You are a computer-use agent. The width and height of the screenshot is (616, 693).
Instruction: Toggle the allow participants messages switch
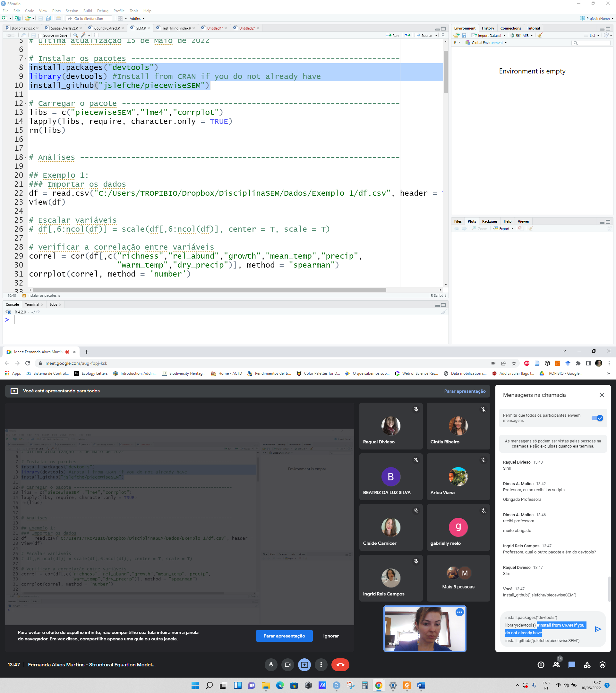[597, 418]
